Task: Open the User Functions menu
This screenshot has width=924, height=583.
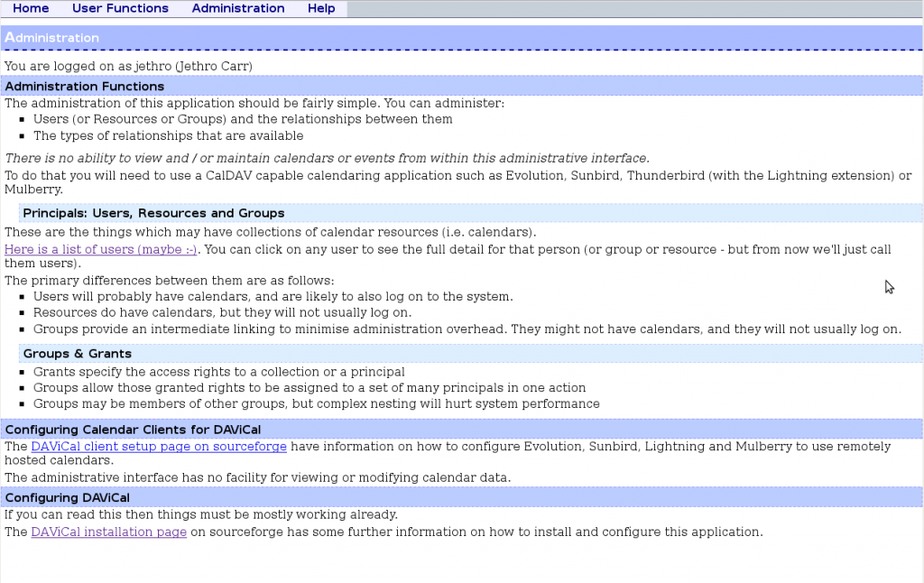Action: coord(120,8)
